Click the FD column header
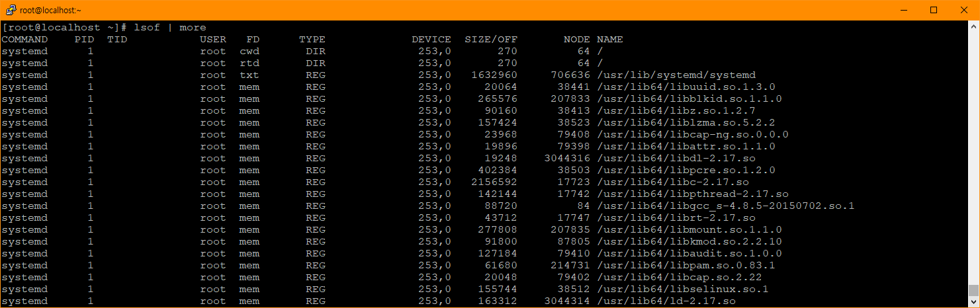Screen dimensions: 980x308 (x=253, y=39)
